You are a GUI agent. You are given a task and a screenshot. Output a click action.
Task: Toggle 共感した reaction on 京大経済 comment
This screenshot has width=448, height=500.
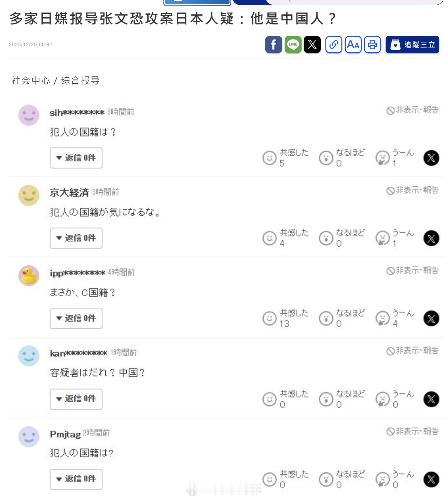(x=285, y=238)
